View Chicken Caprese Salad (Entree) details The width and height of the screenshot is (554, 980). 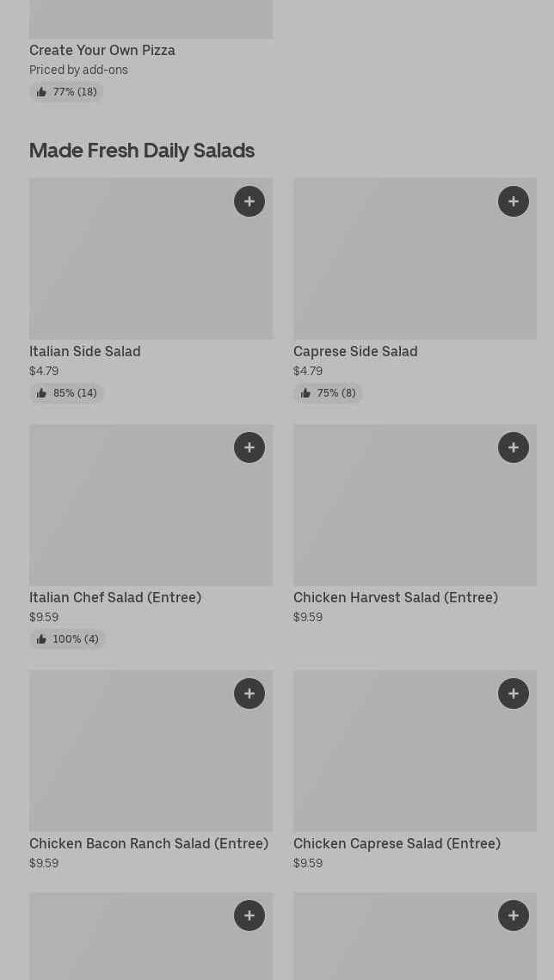click(x=397, y=843)
